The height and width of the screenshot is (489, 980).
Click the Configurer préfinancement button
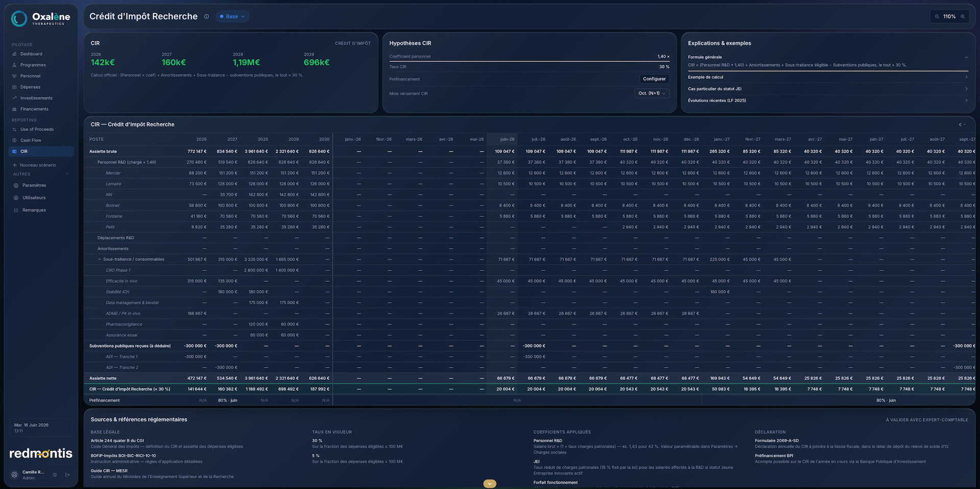pyautogui.click(x=654, y=79)
